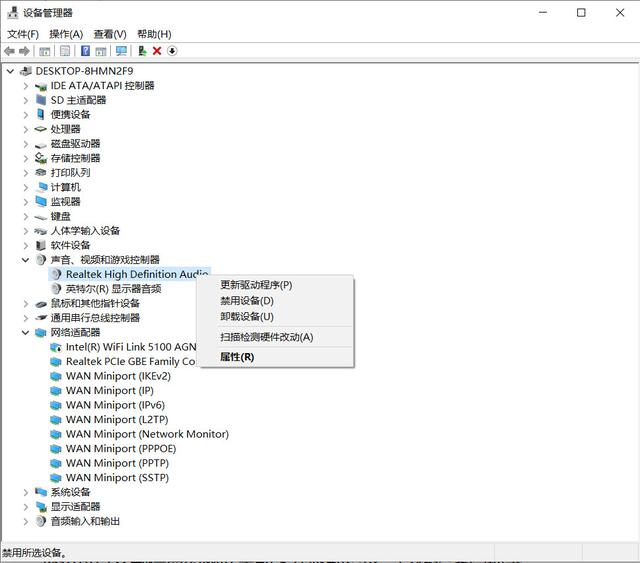Toggle the action pane toolbar icon
This screenshot has width=640, height=563.
coord(101,51)
